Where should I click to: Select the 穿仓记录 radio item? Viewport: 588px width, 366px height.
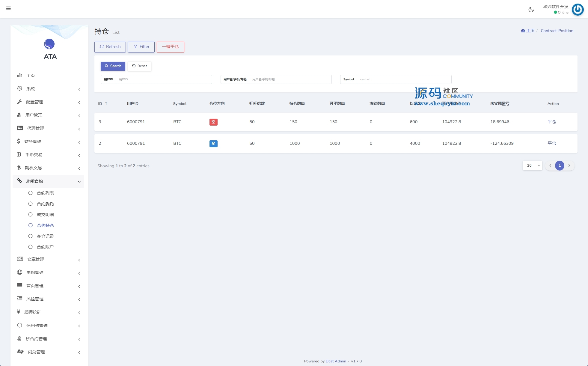pyautogui.click(x=30, y=236)
